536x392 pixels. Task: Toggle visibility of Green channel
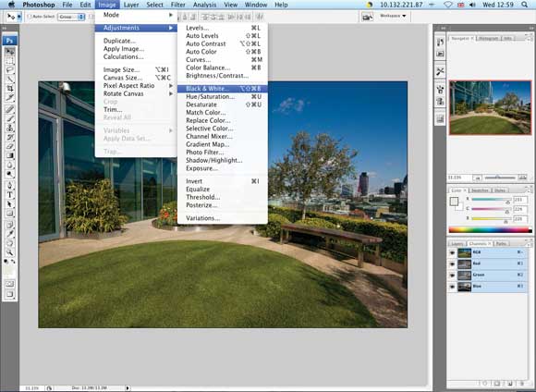coord(452,275)
